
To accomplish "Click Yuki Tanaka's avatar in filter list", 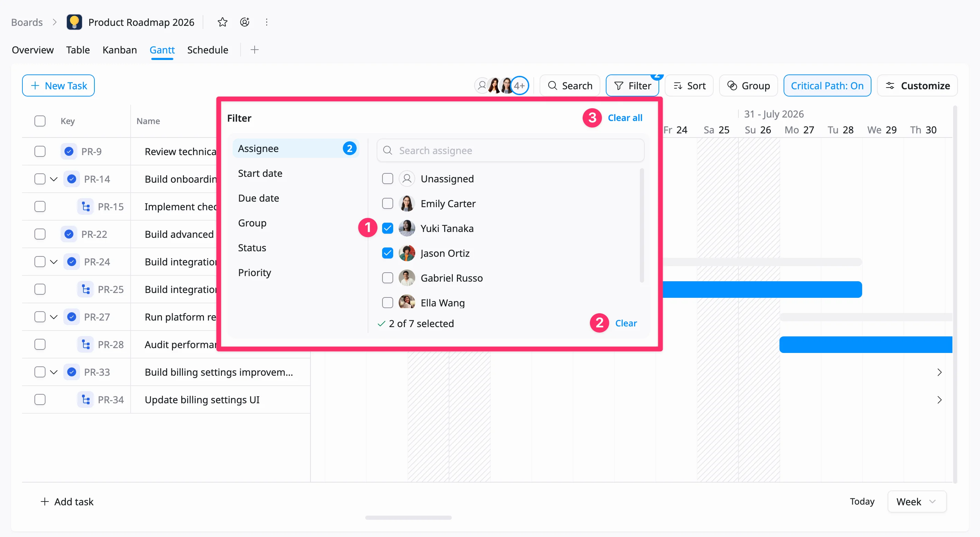I will coord(407,229).
